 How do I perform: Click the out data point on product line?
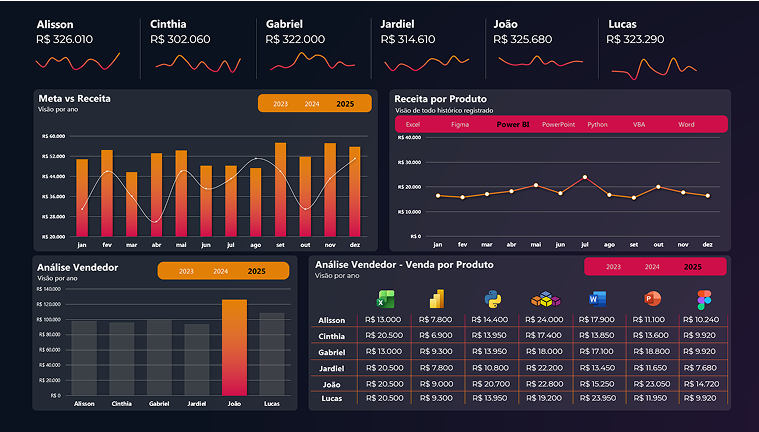point(658,187)
